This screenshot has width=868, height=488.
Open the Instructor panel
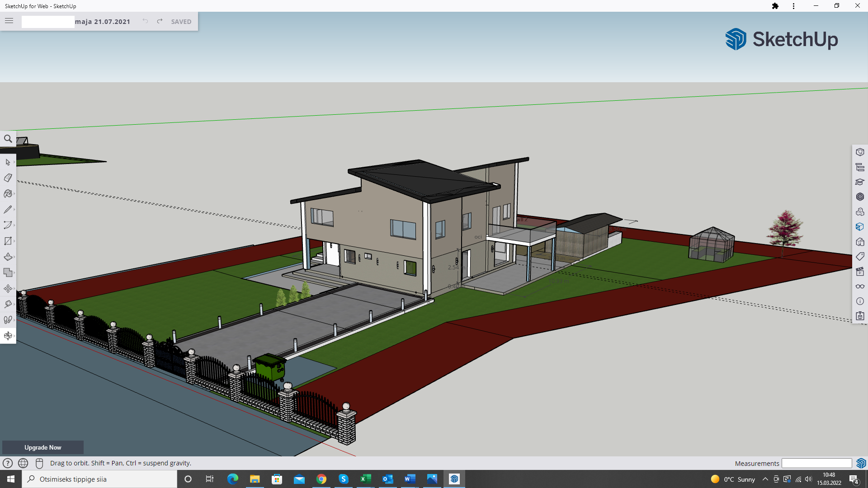pyautogui.click(x=860, y=182)
